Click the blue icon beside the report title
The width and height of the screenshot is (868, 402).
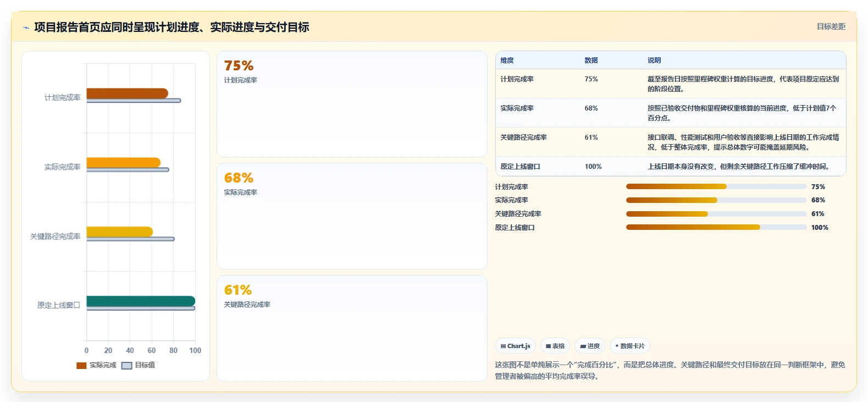tap(26, 27)
